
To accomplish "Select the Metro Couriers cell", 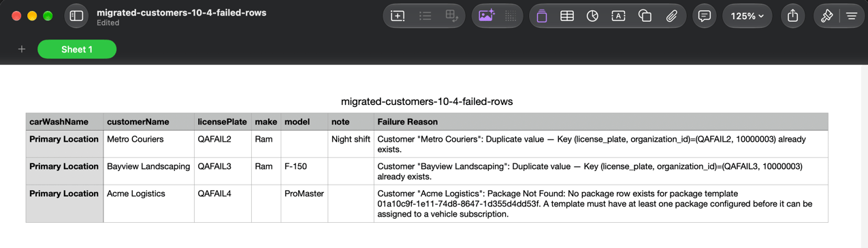I will coord(149,144).
